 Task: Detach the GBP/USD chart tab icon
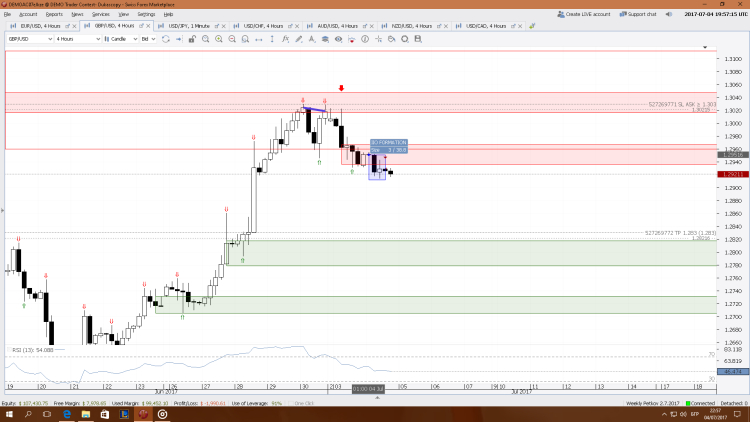tap(141, 26)
